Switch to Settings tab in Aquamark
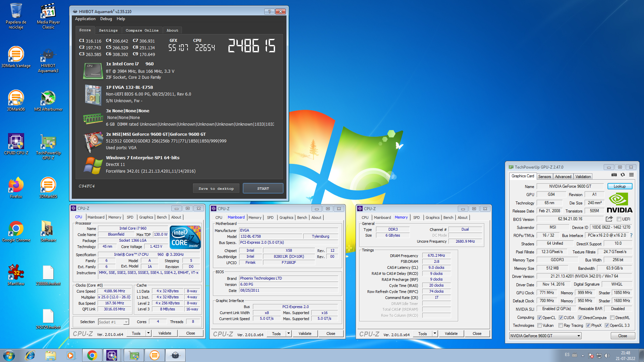The image size is (644, 362). [x=108, y=30]
